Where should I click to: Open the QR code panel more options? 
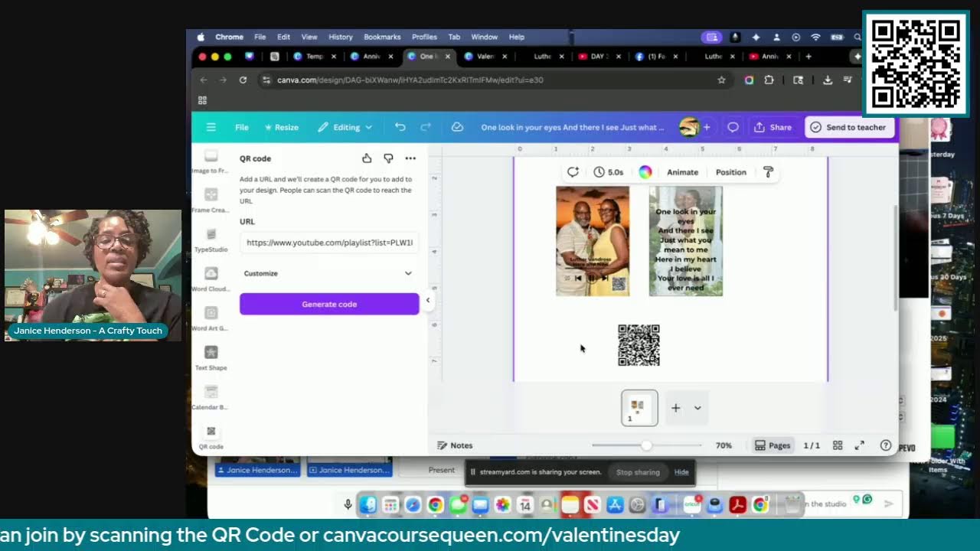[410, 158]
